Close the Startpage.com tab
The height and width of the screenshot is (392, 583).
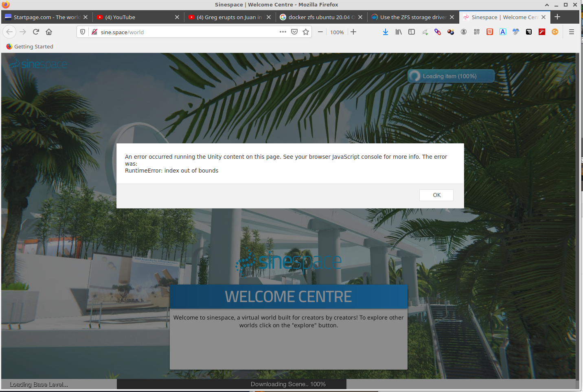point(85,17)
